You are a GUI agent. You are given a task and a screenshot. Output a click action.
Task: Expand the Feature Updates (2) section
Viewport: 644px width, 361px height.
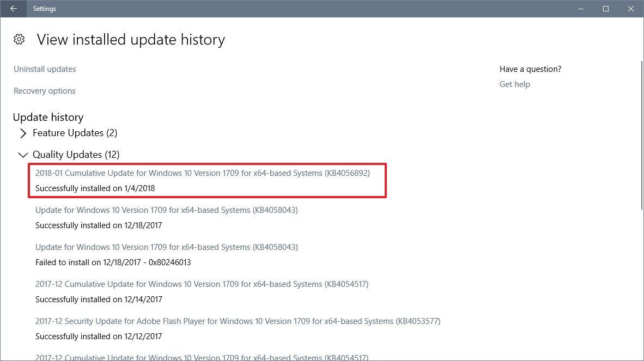coord(23,133)
